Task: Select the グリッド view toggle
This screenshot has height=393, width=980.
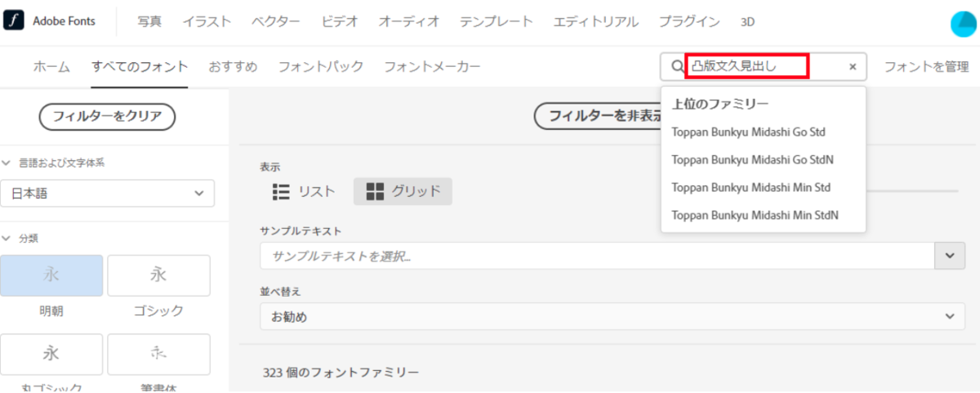Action: tap(403, 191)
